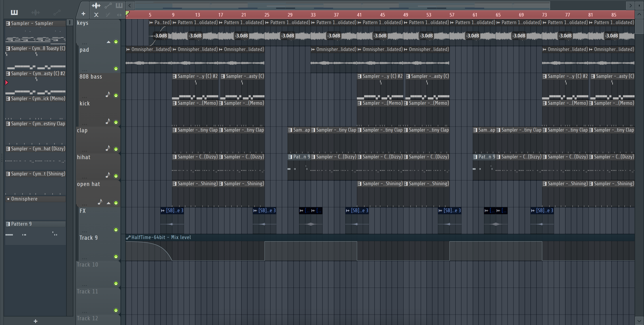644x325 pixels.
Task: Click bar 57 on the timeline ruler
Action: point(452,15)
